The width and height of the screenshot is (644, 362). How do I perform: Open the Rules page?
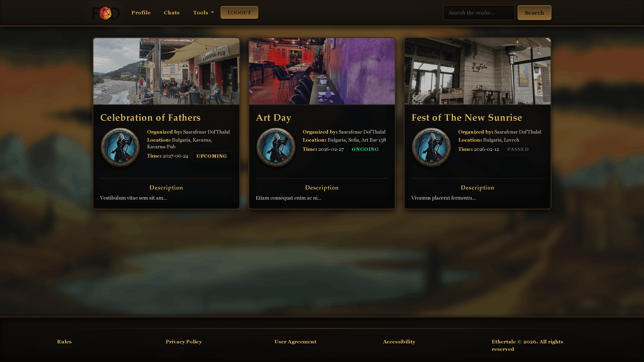point(64,342)
